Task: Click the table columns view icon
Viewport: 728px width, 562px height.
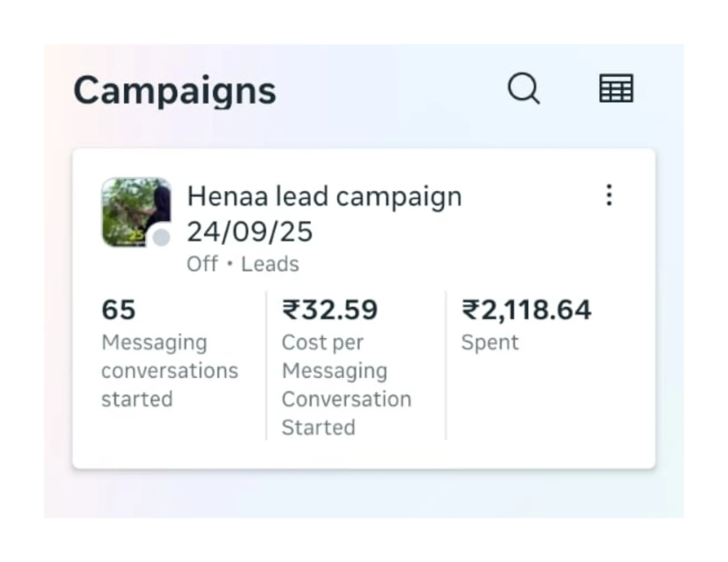Action: [616, 88]
